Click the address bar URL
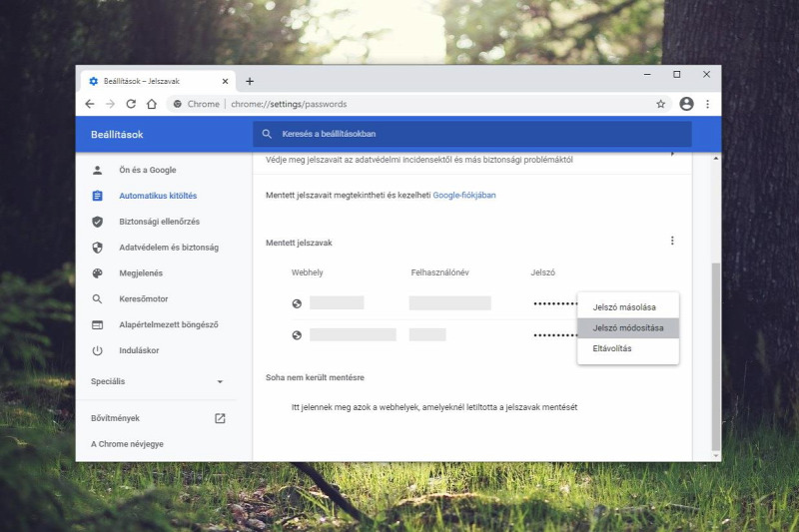This screenshot has width=799, height=532. tap(289, 104)
